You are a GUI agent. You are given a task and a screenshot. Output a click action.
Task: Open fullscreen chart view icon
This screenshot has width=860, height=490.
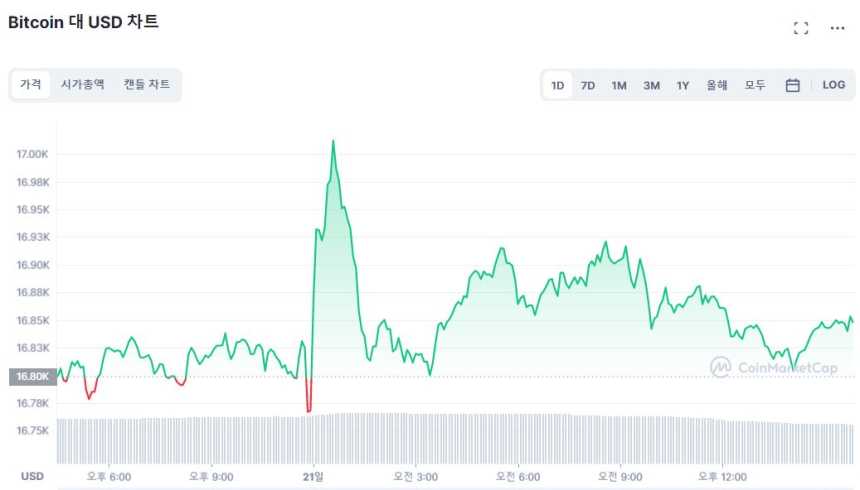pyautogui.click(x=800, y=28)
